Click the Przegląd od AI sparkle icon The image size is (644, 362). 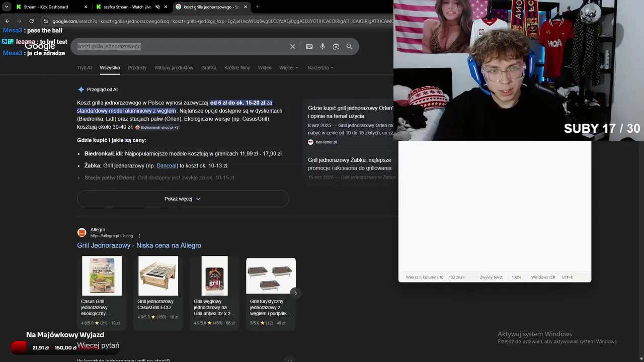[81, 89]
